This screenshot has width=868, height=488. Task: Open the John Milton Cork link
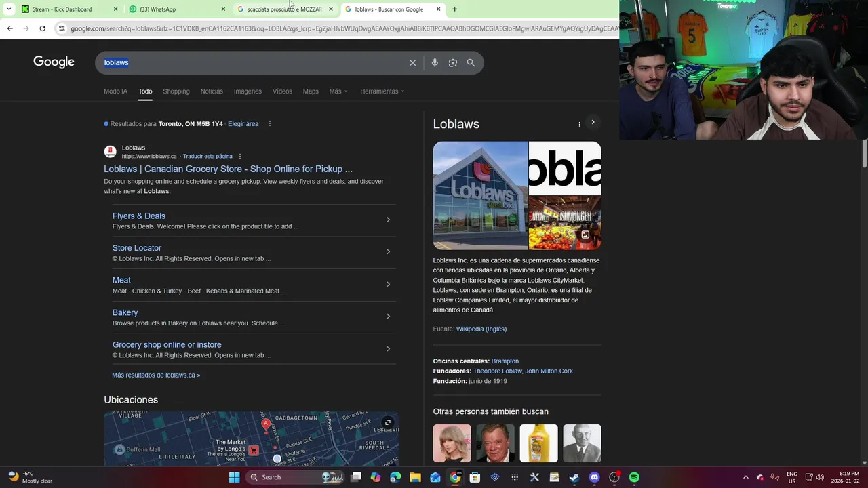549,371
